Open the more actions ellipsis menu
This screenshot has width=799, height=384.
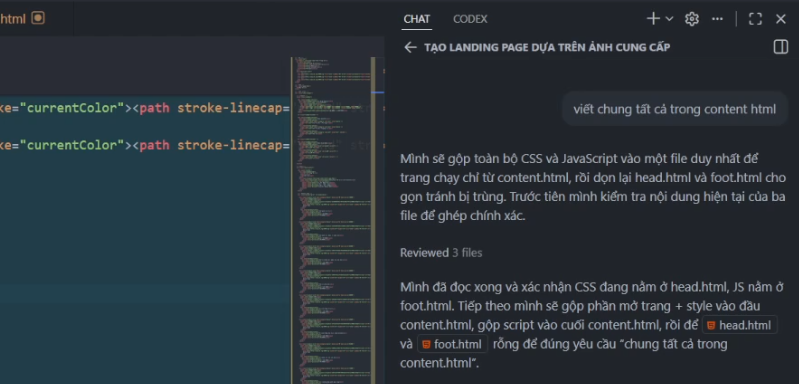[717, 19]
